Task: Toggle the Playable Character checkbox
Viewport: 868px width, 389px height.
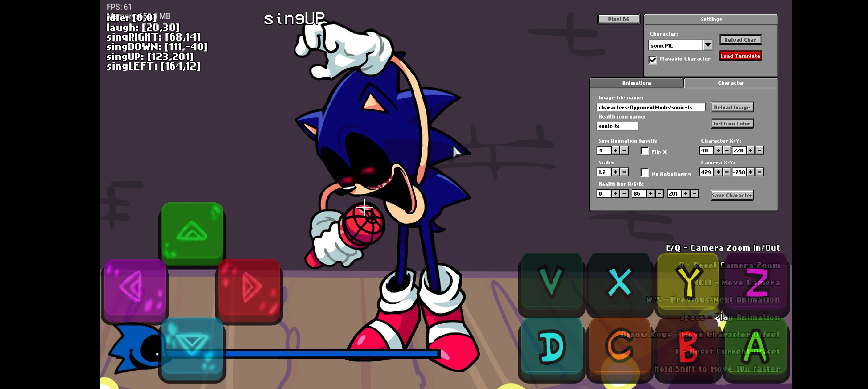Action: click(x=653, y=60)
